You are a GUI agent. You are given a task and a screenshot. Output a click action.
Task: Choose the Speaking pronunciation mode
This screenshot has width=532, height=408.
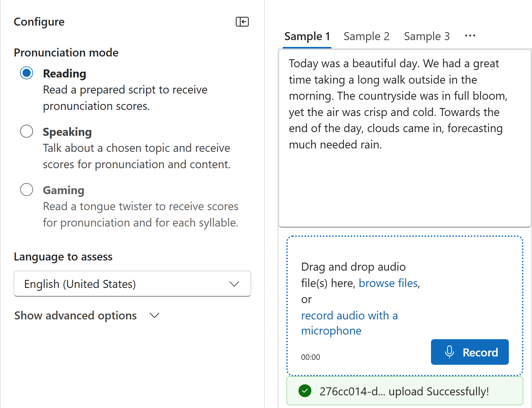tap(27, 131)
